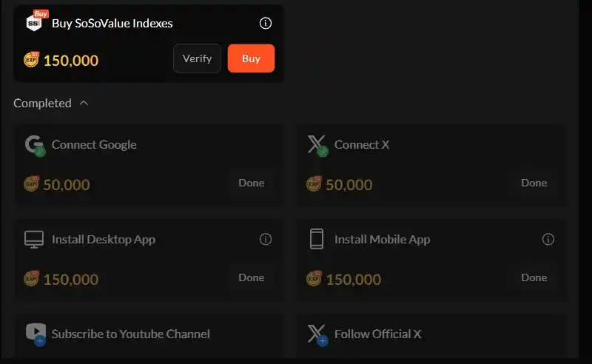
Task: Click the 150,000 reward on the Install Desktop App card
Action: (71, 280)
